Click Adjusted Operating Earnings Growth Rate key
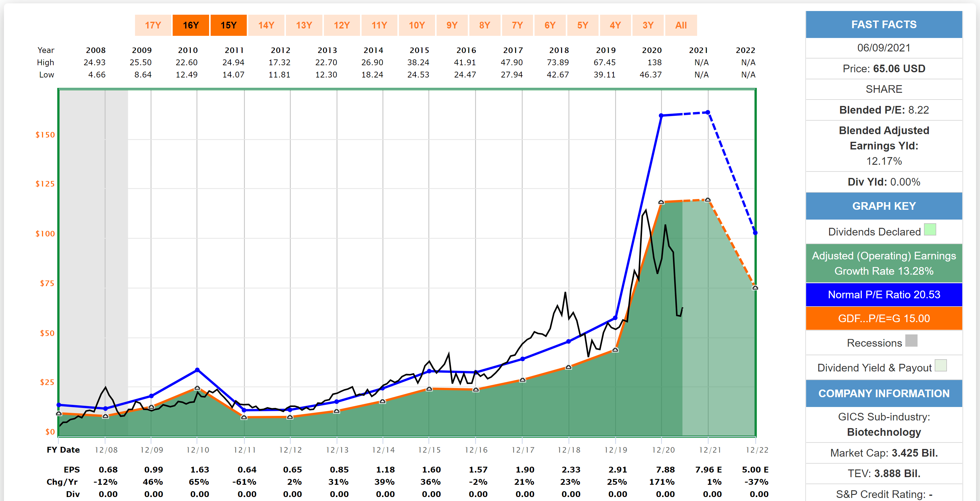Image resolution: width=980 pixels, height=501 pixels. 884,263
